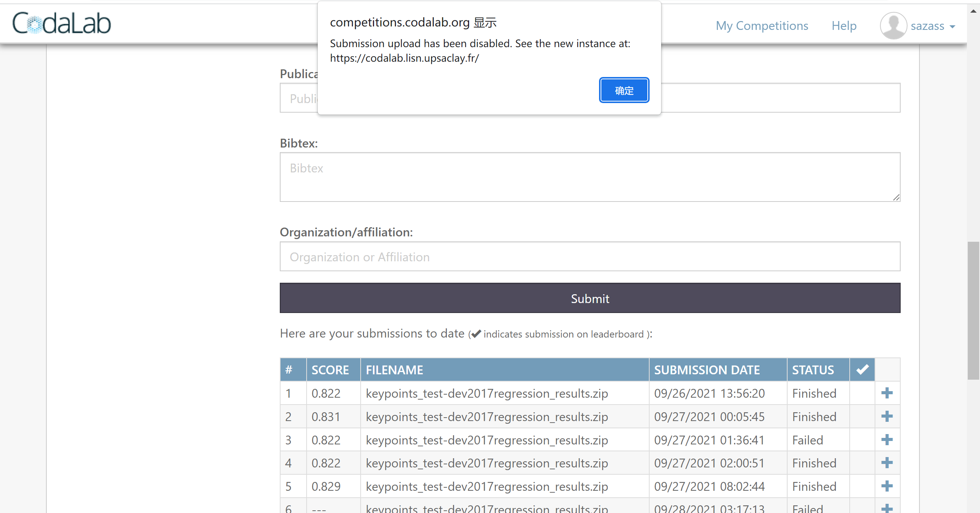The height and width of the screenshot is (513, 980).
Task: Click the scrollbar up arrow
Action: (973, 11)
